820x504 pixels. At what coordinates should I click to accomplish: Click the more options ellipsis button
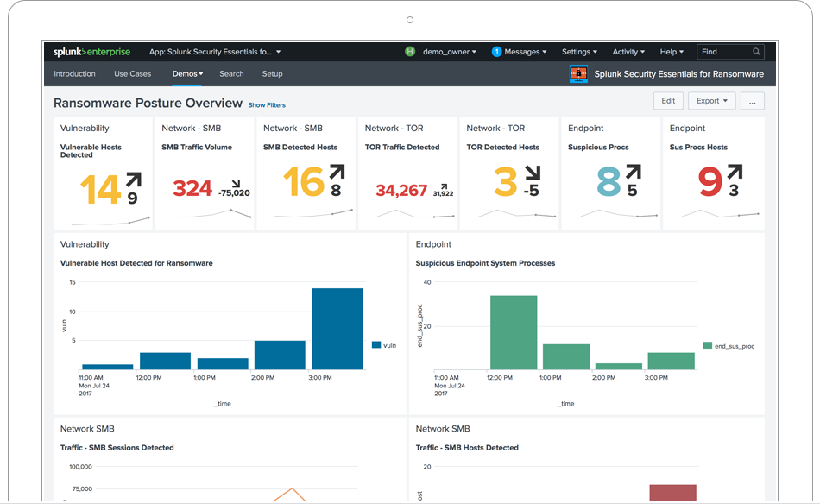753,101
